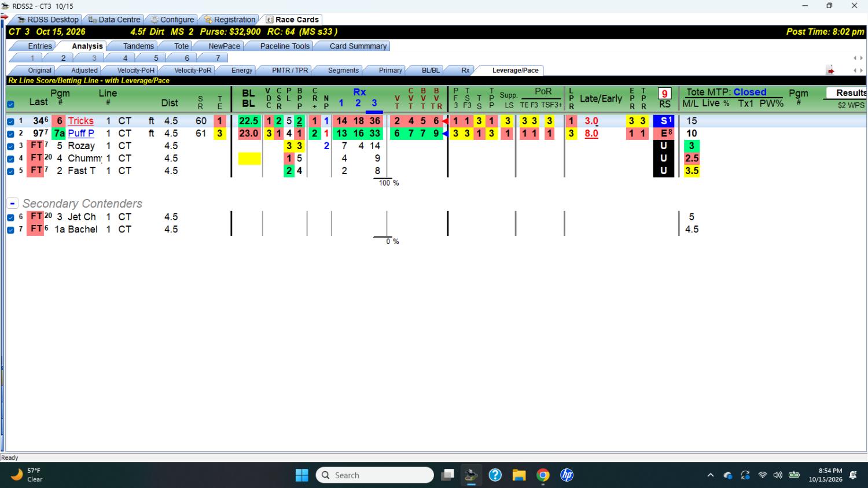Screen dimensions: 868x488
Task: Click the 3.0 Late/Early value link
Action: coord(591,121)
